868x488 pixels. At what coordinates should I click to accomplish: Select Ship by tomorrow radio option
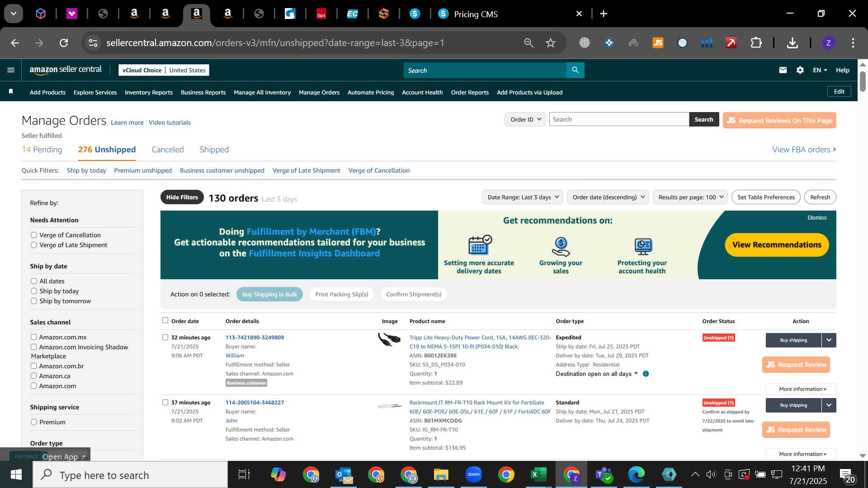coord(34,301)
